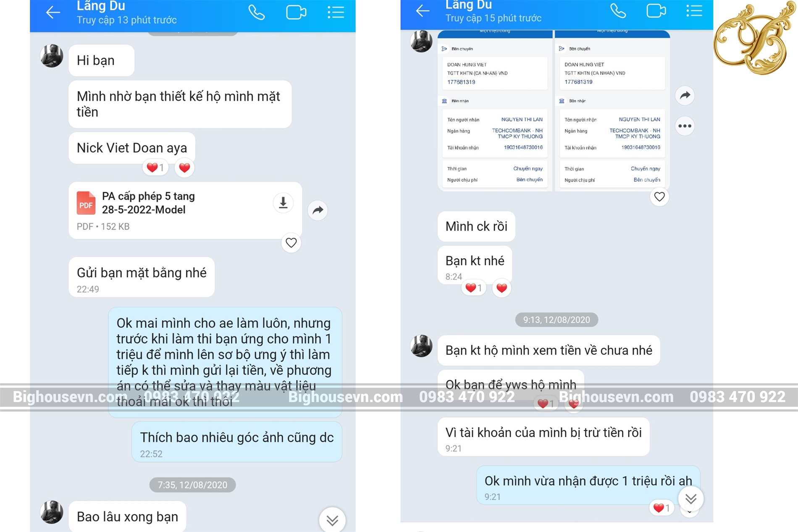Forward the bank transfer screenshot
798x532 pixels.
[x=685, y=95]
